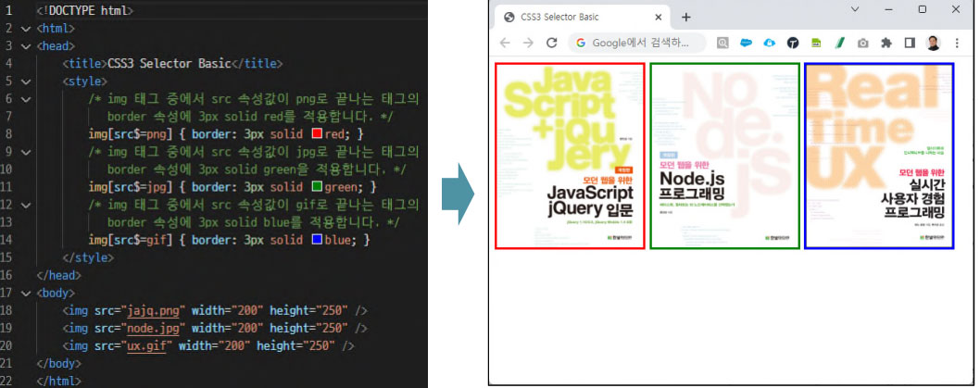
Task: Open Chrome's three-dot menu
Action: (x=957, y=44)
